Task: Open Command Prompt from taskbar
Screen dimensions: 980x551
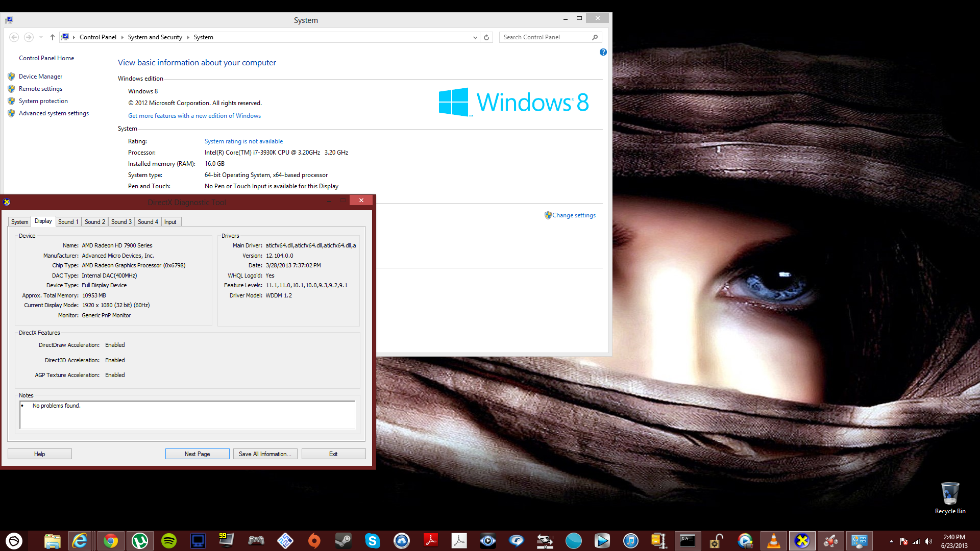Action: [687, 541]
